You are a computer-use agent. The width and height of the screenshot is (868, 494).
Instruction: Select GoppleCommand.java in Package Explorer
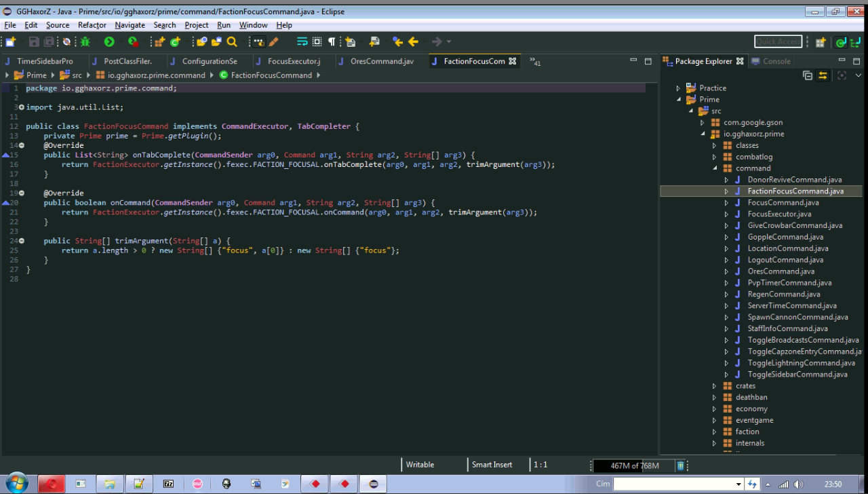pos(785,237)
